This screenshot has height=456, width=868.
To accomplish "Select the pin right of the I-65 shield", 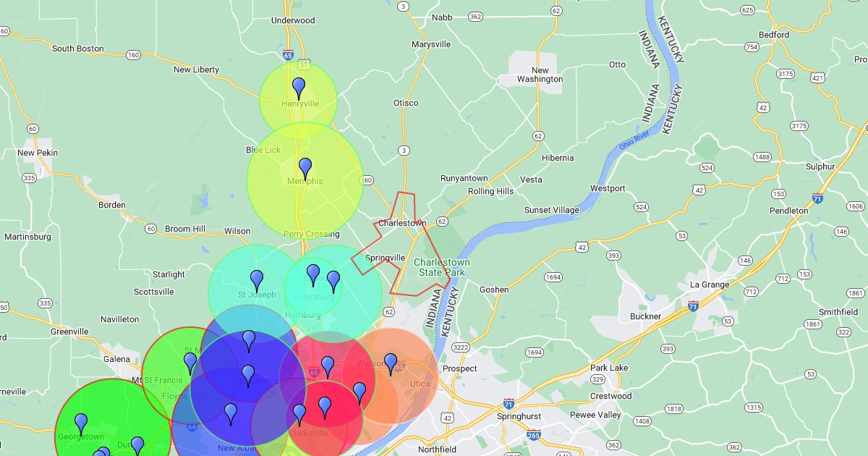I will click(328, 368).
